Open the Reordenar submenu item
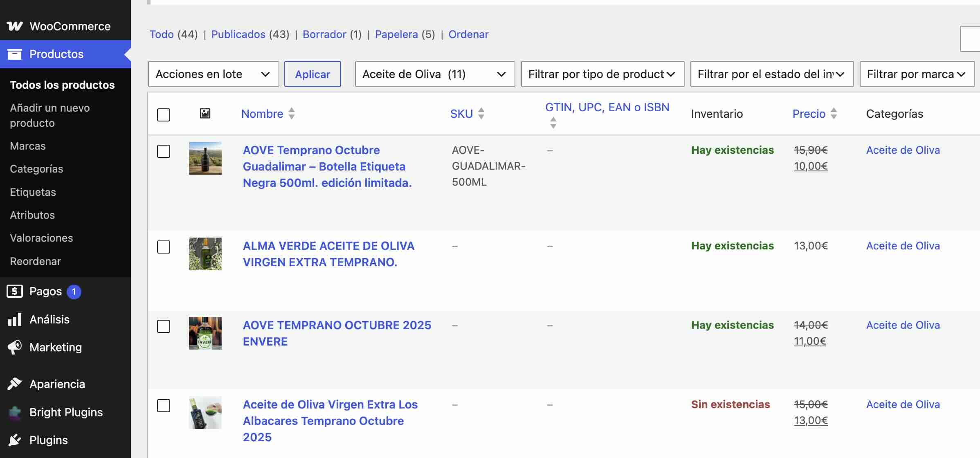This screenshot has width=980, height=458. [x=35, y=261]
